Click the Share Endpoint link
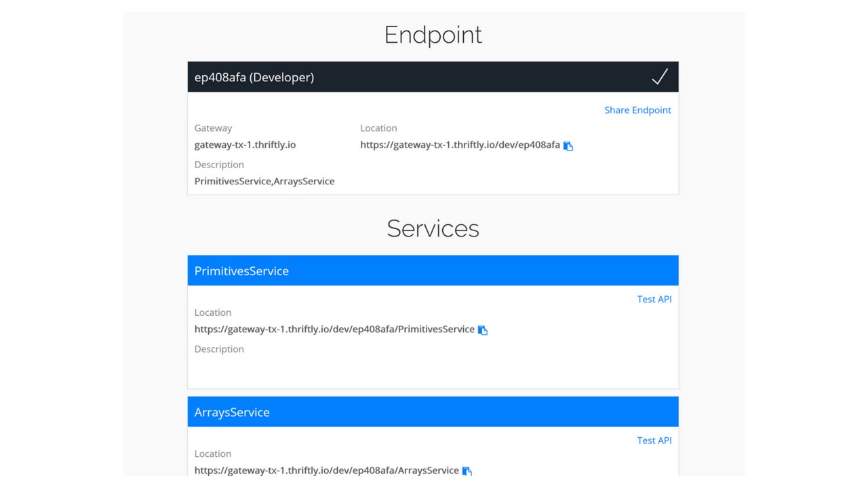 (637, 110)
